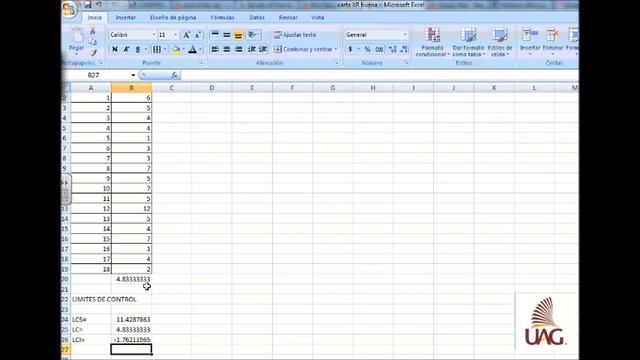Image resolution: width=640 pixels, height=360 pixels.
Task: Switch to the Inicio tab
Action: tap(95, 18)
